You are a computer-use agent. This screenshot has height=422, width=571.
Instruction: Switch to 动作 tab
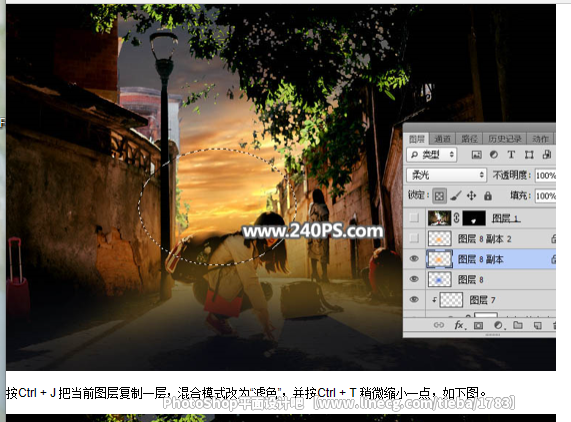pyautogui.click(x=540, y=139)
